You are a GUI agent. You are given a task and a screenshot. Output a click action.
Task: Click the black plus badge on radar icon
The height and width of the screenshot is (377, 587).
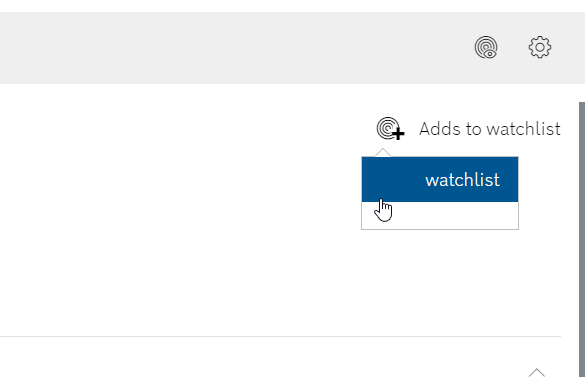tap(399, 134)
